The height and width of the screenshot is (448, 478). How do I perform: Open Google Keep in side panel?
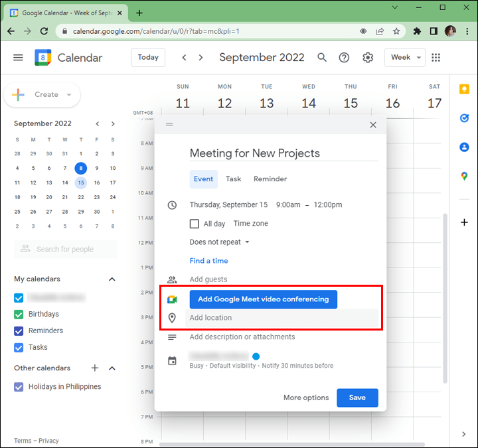[x=464, y=90]
